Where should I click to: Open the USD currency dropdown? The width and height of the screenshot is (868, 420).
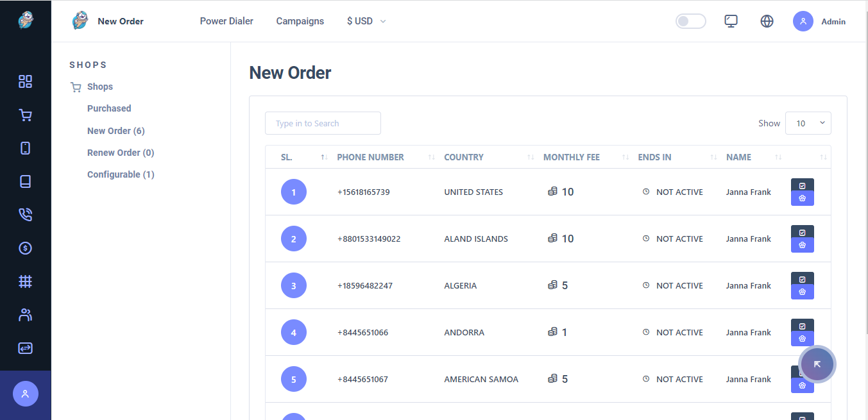coord(366,21)
